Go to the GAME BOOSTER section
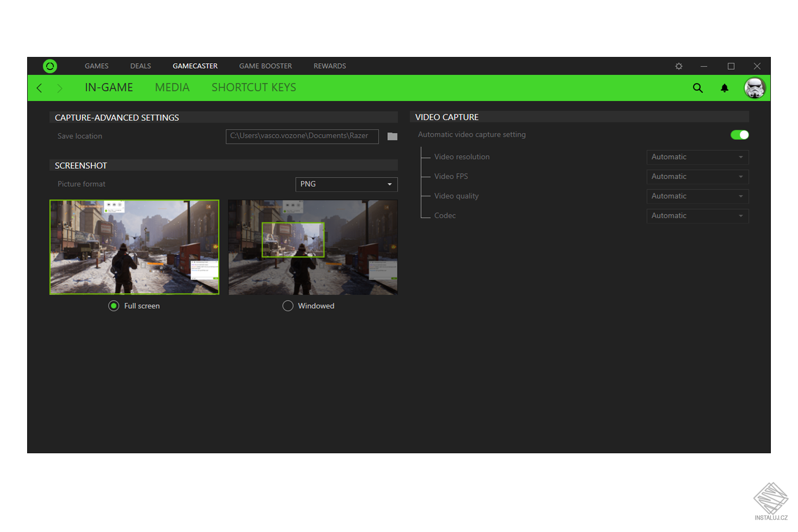Screen dimensions: 798x532 click(x=265, y=66)
